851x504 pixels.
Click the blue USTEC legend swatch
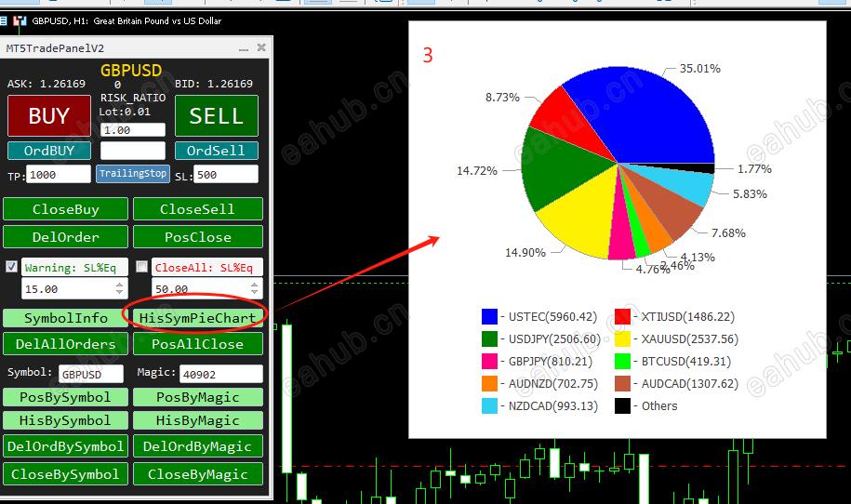pyautogui.click(x=489, y=316)
